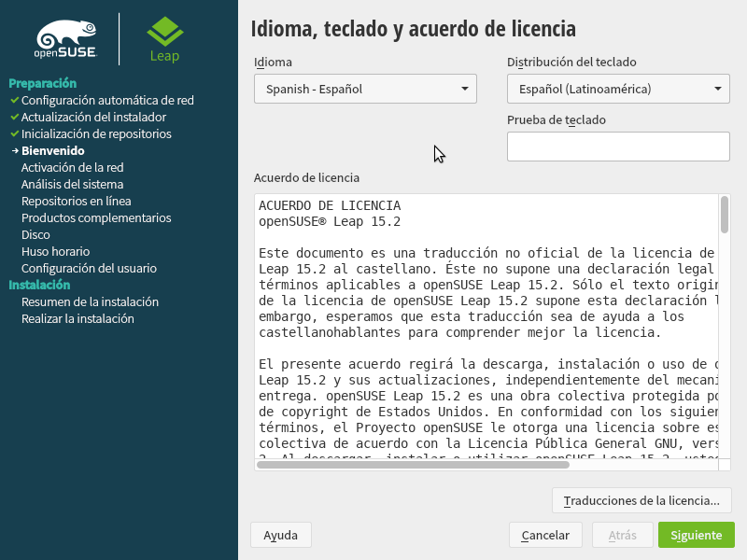Click the Actualización del instalador label
This screenshot has height=560, width=747.
[94, 118]
